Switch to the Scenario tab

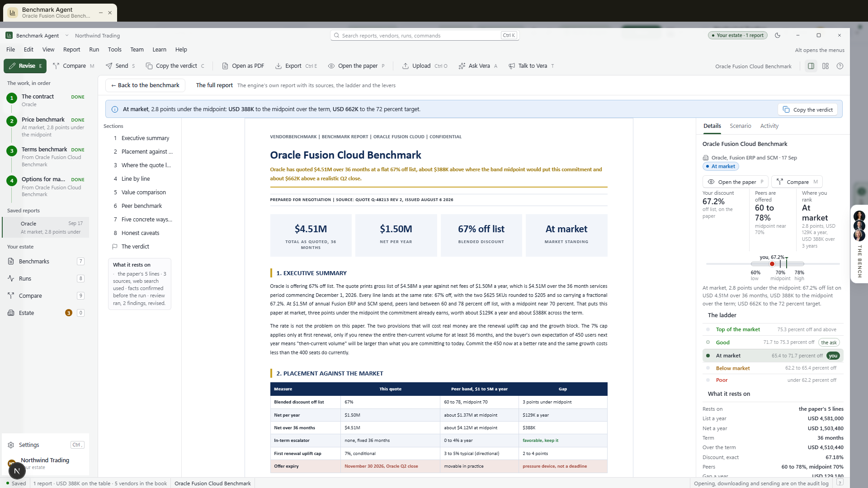(740, 126)
